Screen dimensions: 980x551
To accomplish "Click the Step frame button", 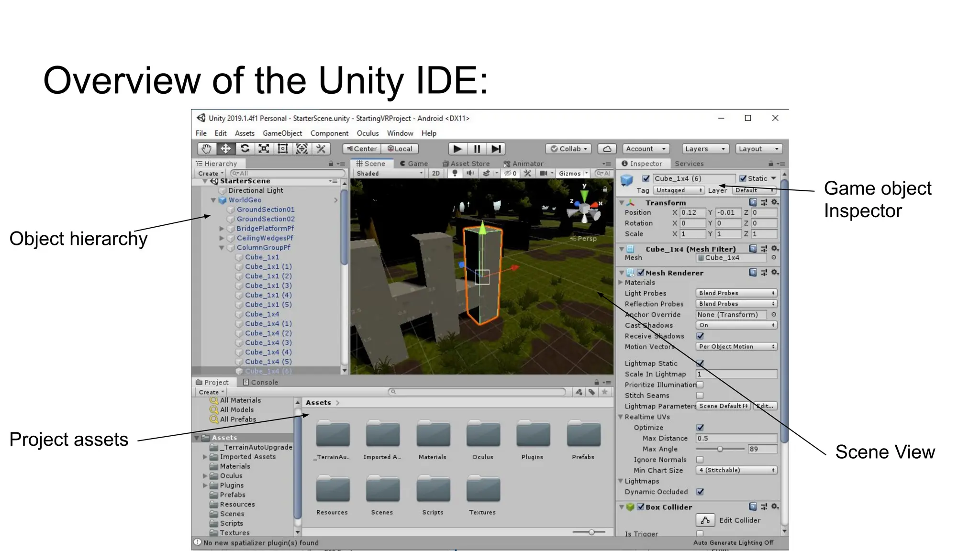I will 496,149.
